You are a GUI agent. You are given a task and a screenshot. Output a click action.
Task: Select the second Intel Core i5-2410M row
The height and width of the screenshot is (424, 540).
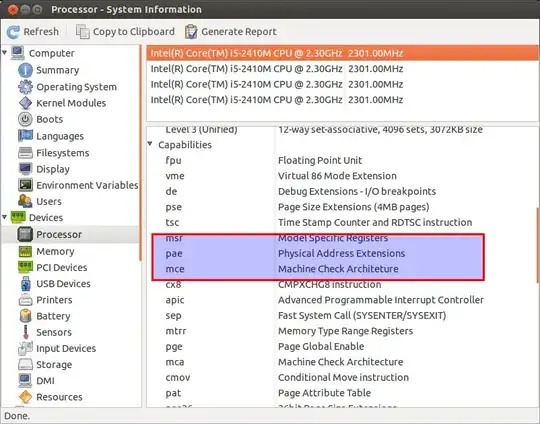[342, 69]
